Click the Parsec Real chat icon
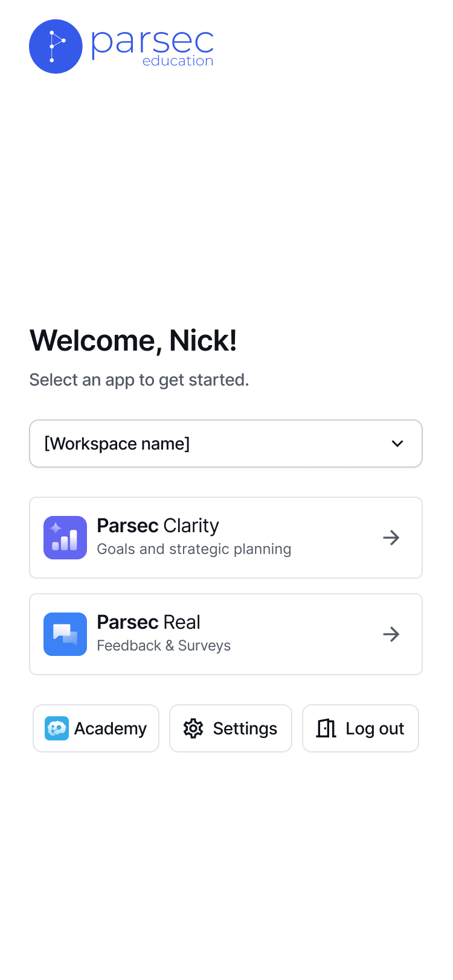This screenshot has height=980, width=453. click(65, 634)
